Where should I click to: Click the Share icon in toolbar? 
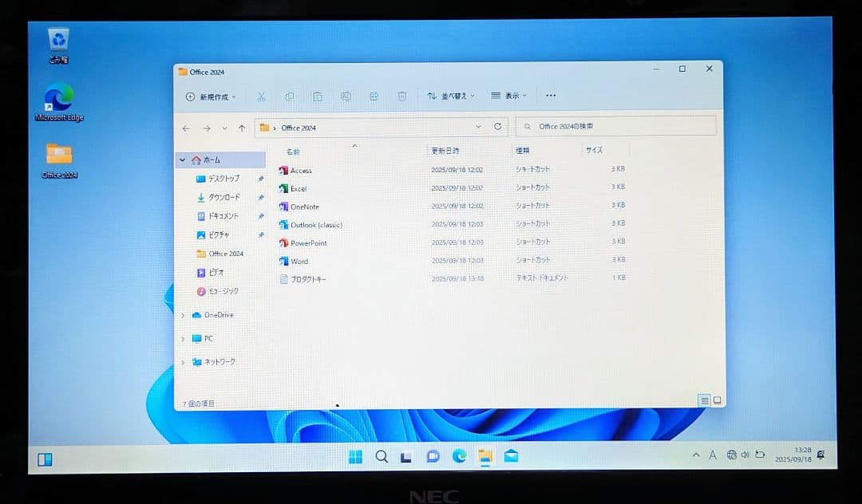pos(374,96)
